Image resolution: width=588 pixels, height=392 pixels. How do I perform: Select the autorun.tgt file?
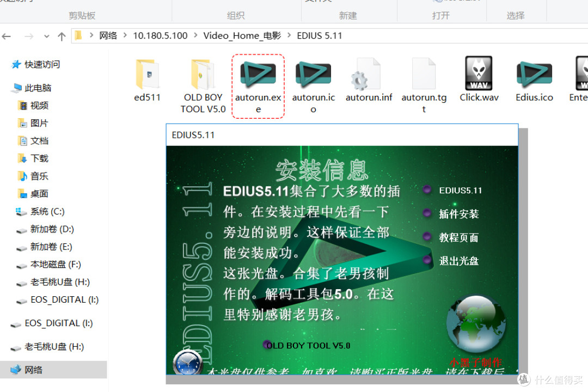tap(424, 86)
